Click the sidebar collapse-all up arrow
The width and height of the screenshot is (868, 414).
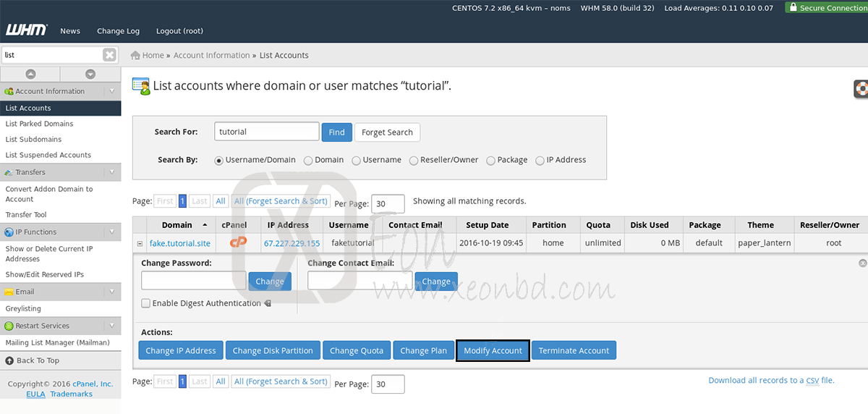pos(30,74)
